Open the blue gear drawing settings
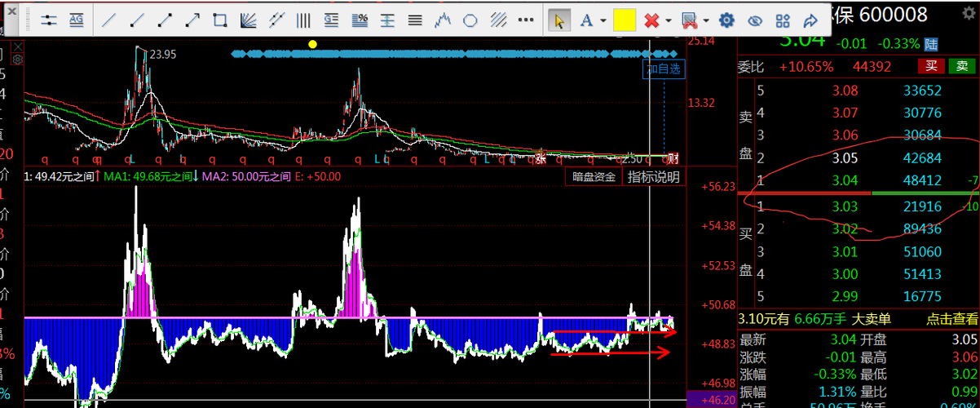 tap(727, 20)
